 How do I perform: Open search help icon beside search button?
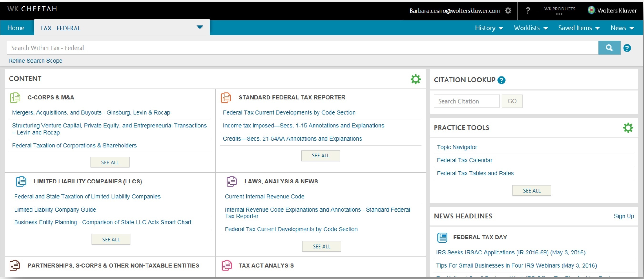[627, 48]
